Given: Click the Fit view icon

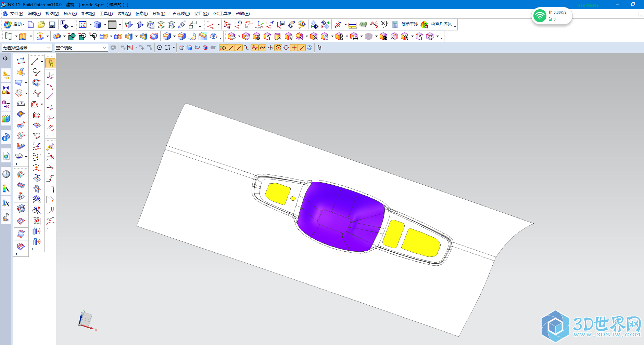Looking at the screenshot, I should tap(83, 25).
